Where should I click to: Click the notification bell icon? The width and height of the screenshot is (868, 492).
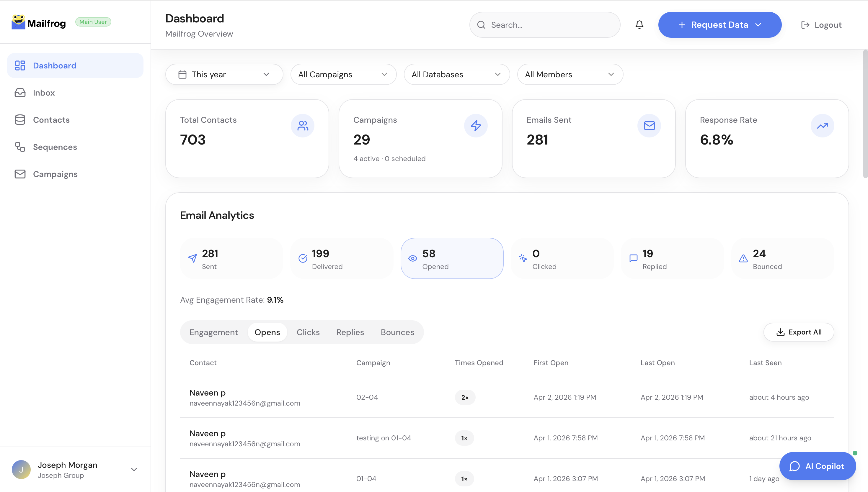tap(639, 25)
